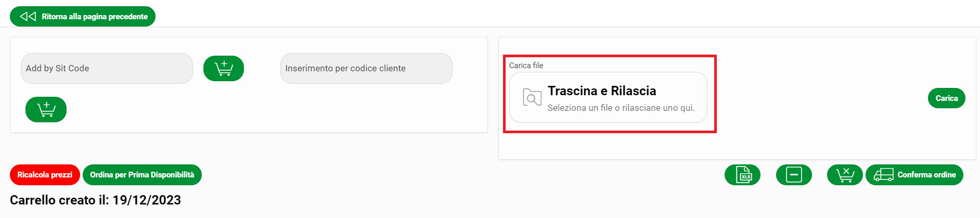Empty the cart with the cart-X icon
This screenshot has height=218, width=980.
click(844, 175)
